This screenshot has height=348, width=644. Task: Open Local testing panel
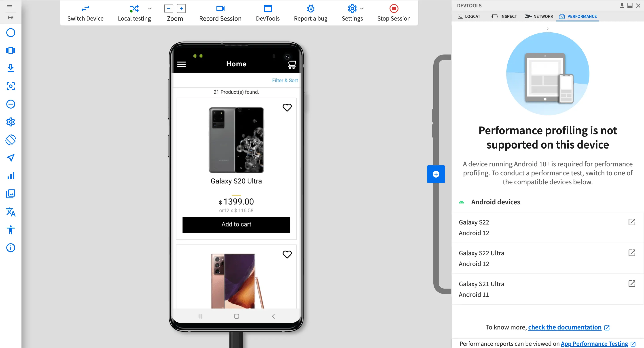point(134,13)
